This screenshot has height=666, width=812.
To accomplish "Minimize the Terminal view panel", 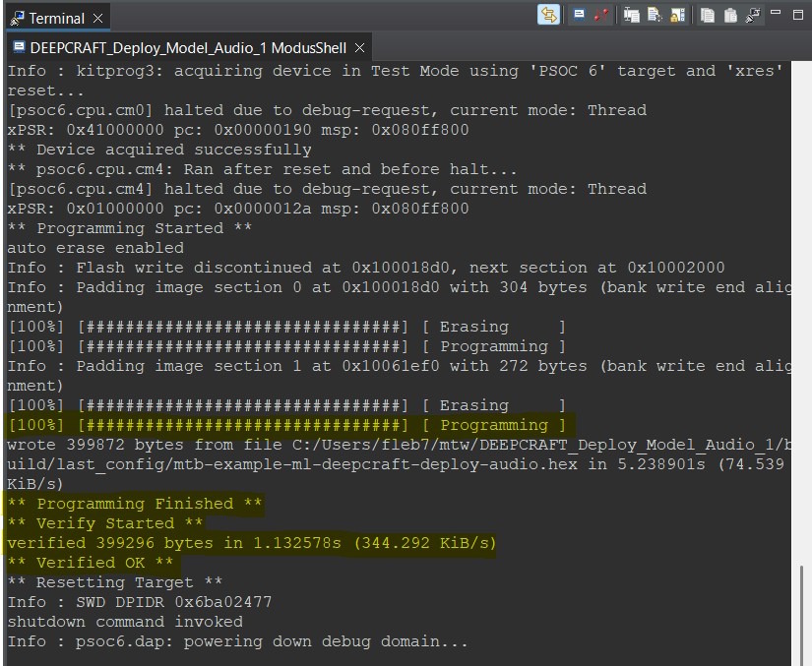I will (776, 13).
